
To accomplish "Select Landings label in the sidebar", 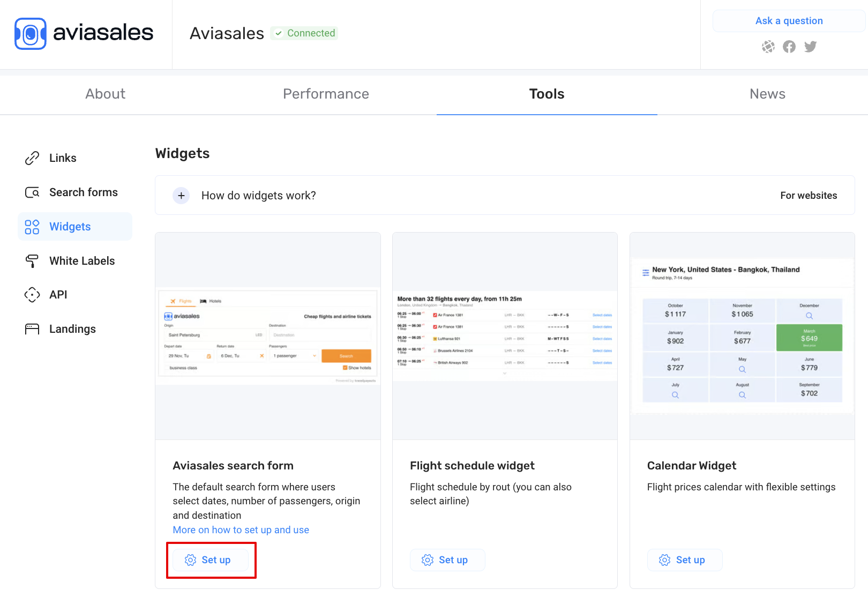I will 72,329.
